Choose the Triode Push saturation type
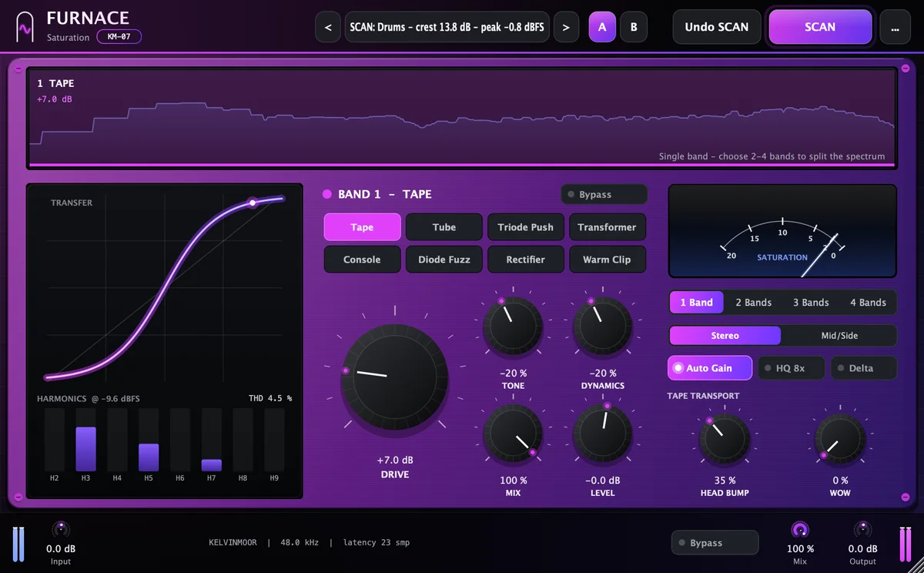 pyautogui.click(x=526, y=227)
